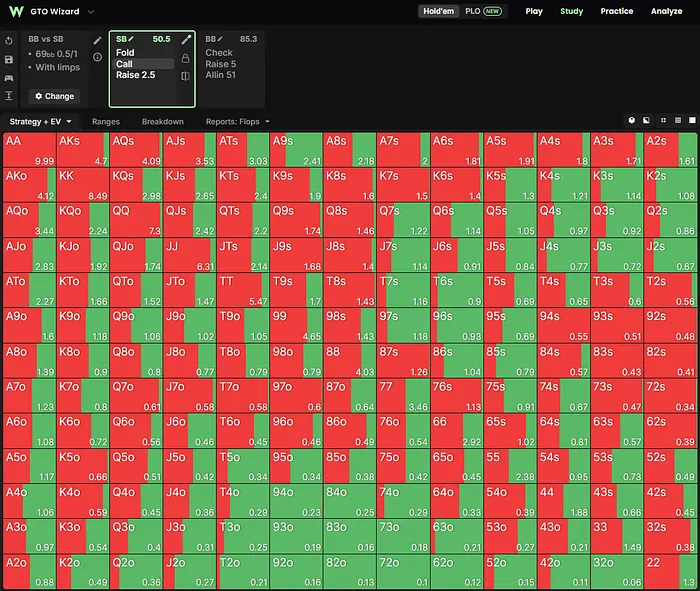Click the GTO Wizard logo icon

16,11
